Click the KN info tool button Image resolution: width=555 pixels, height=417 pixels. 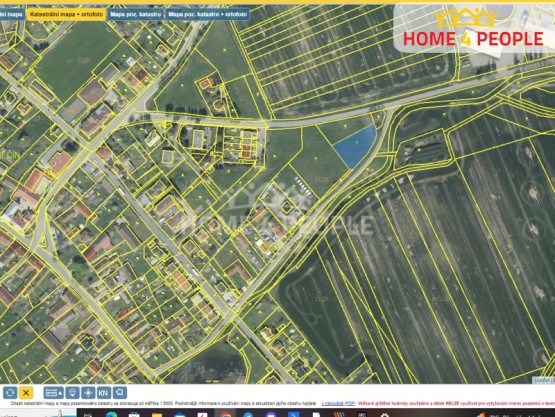click(x=103, y=393)
